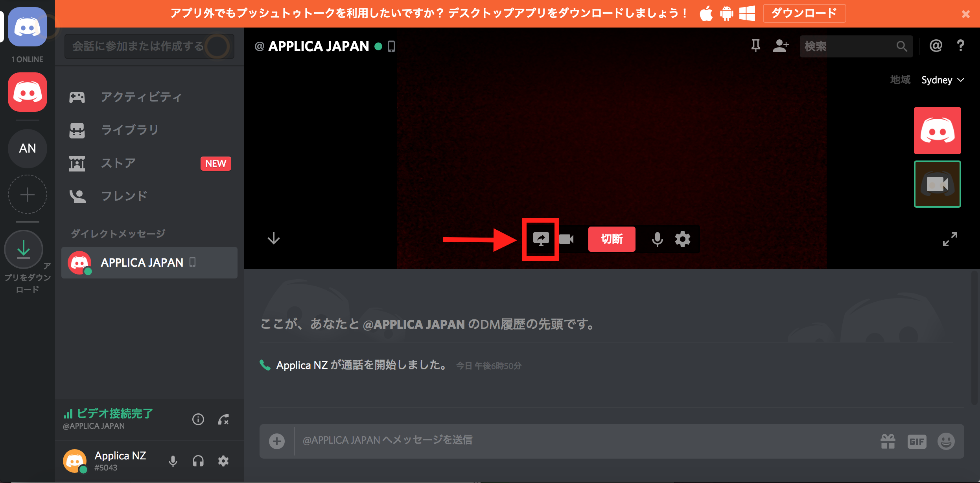Collapse call view down arrow
The height and width of the screenshot is (483, 980).
(x=274, y=238)
